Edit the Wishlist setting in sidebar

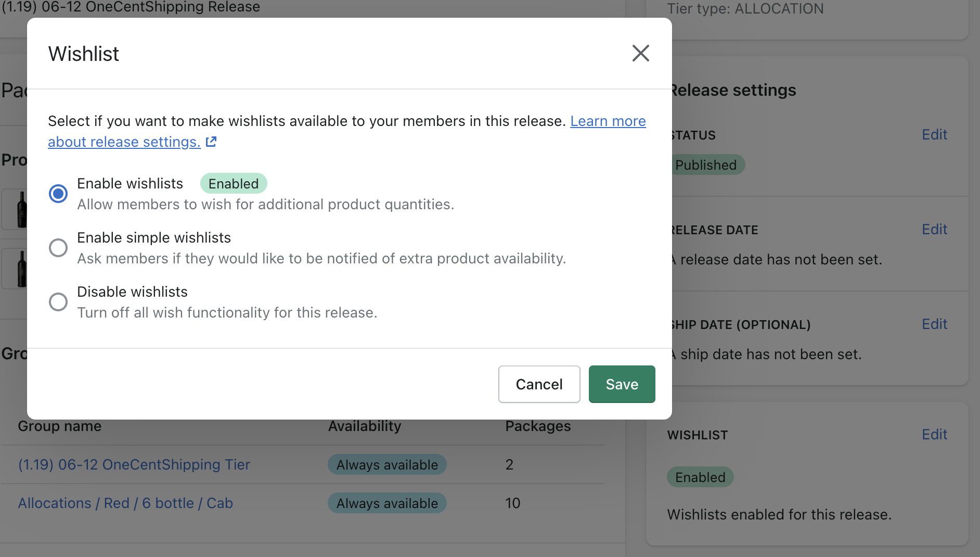pyautogui.click(x=934, y=435)
